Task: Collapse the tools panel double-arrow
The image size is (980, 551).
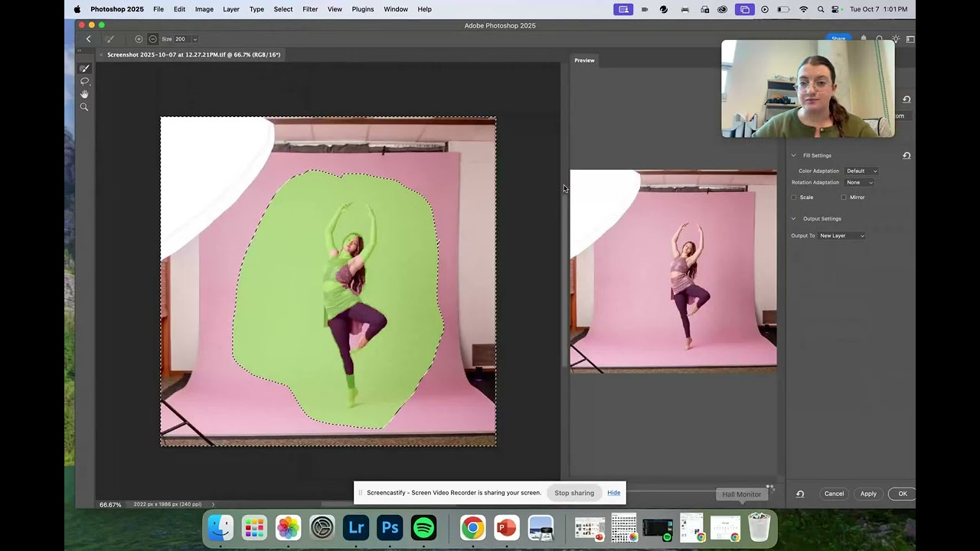Action: tap(79, 51)
